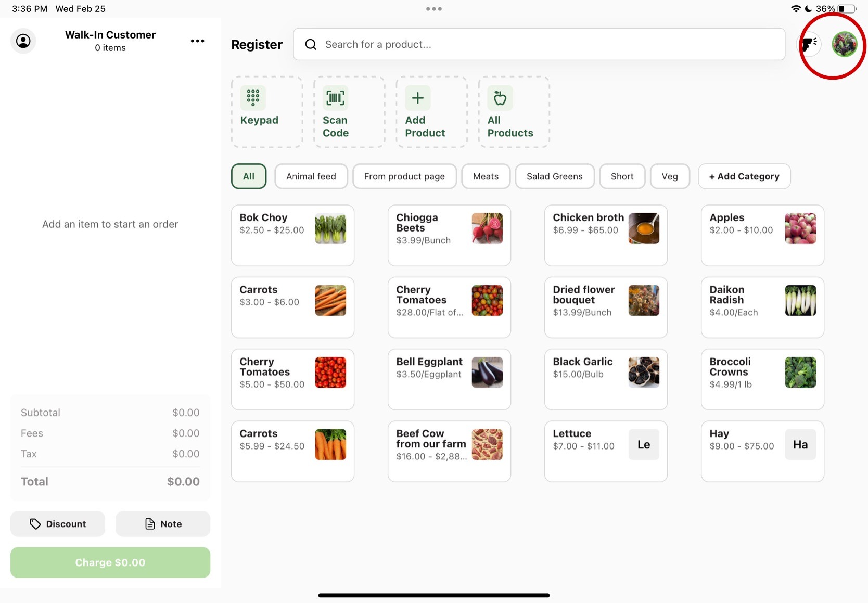Viewport: 868px width, 603px height.
Task: Tap the Hay product card
Action: coord(762,451)
